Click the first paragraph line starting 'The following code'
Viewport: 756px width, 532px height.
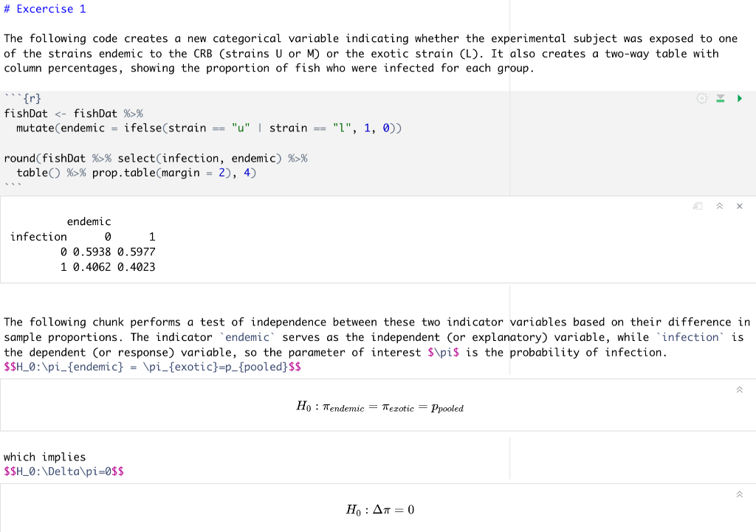coord(371,38)
